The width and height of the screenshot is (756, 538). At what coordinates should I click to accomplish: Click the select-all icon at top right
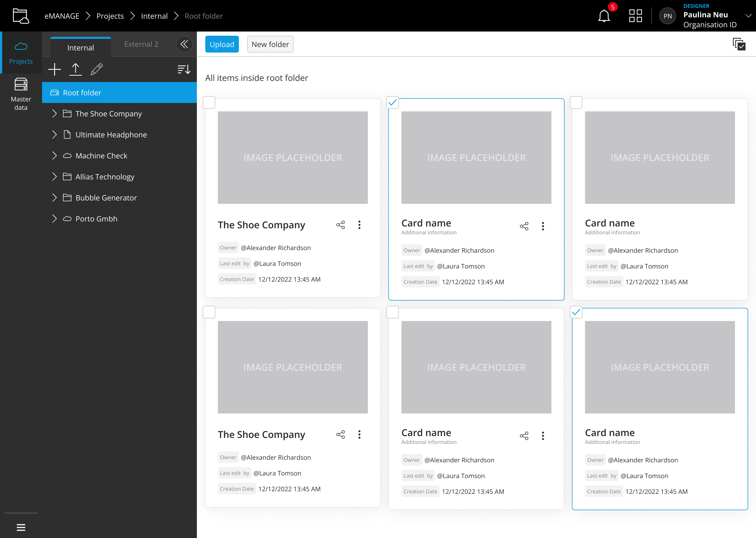(x=738, y=44)
